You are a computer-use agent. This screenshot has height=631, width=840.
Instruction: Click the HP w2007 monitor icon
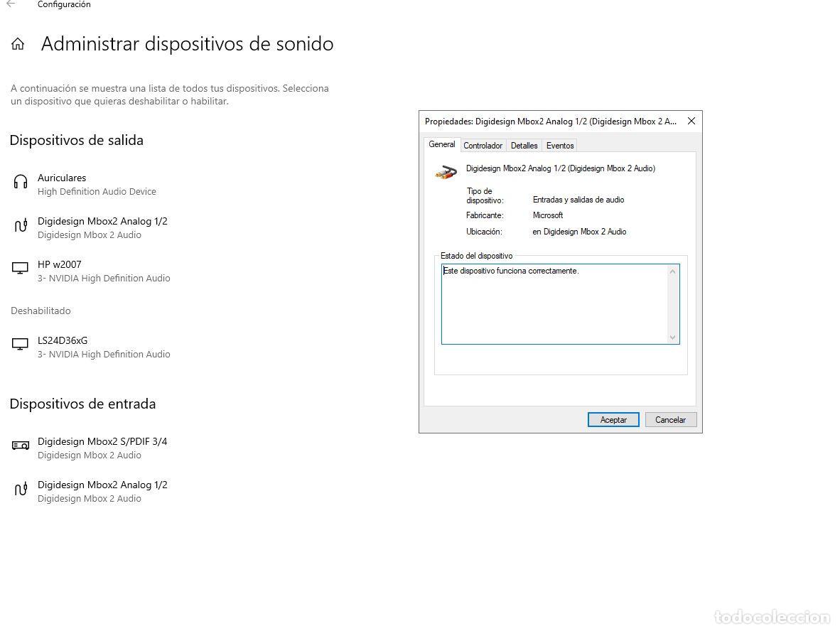click(x=20, y=269)
